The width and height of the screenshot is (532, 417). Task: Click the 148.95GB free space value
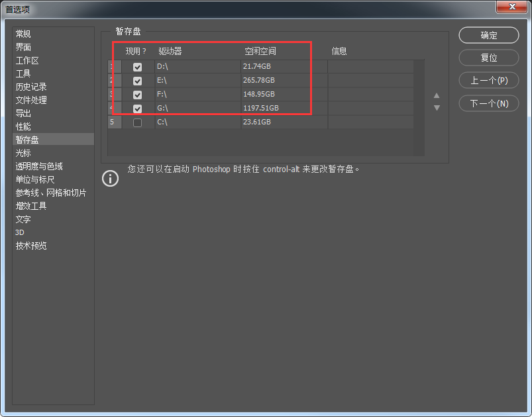(259, 94)
